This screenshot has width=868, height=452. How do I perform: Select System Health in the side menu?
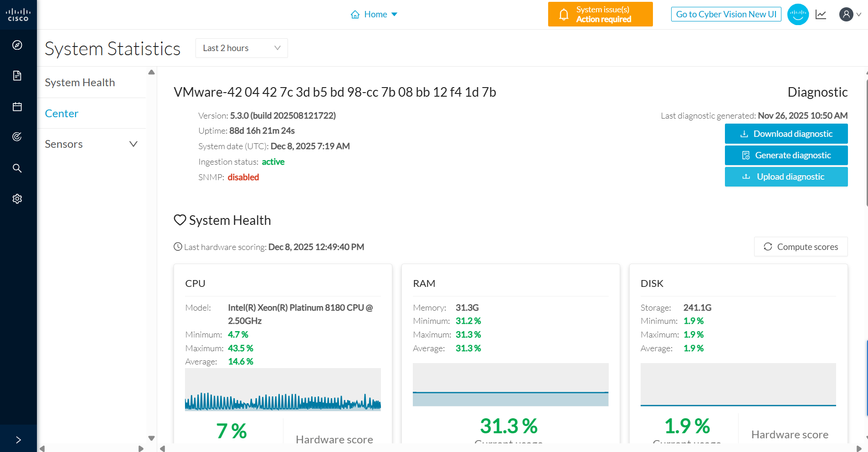click(x=80, y=83)
